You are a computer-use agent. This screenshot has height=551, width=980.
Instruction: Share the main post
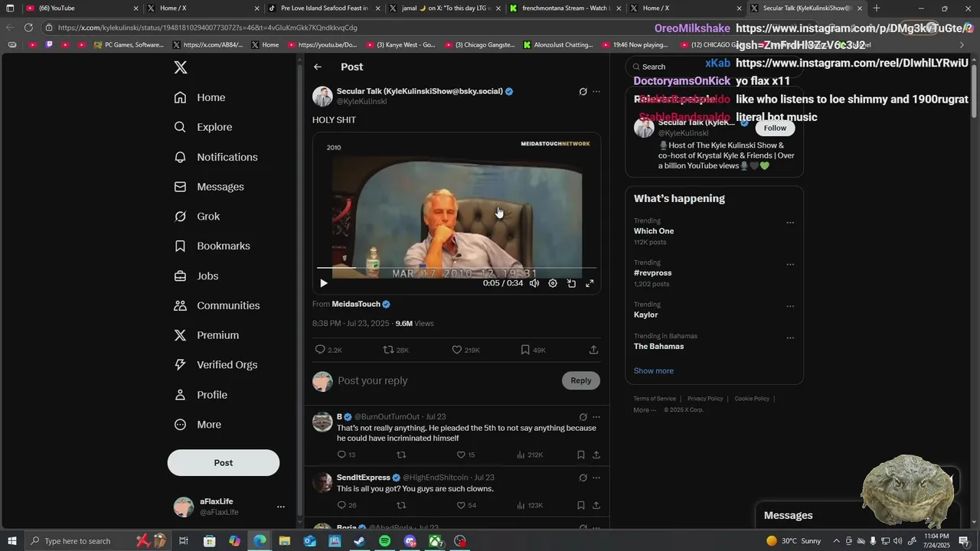pos(593,350)
